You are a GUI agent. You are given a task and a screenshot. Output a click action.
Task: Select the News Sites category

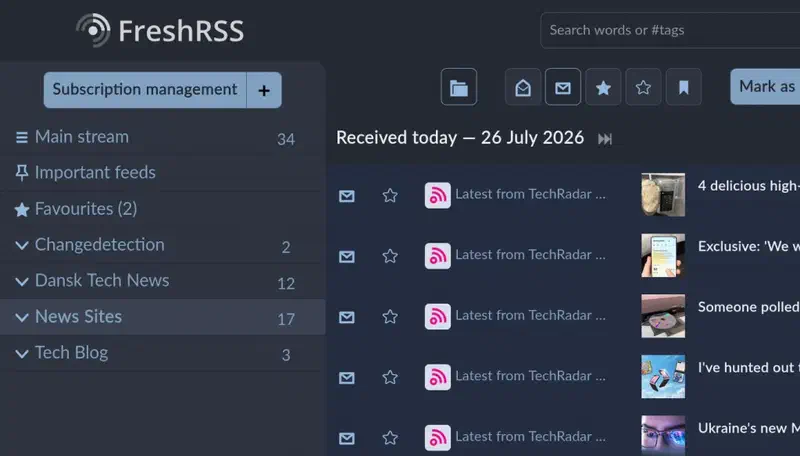78,317
